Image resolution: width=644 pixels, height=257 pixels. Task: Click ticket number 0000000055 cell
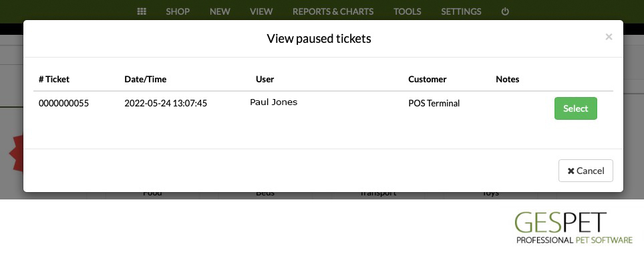(x=63, y=103)
